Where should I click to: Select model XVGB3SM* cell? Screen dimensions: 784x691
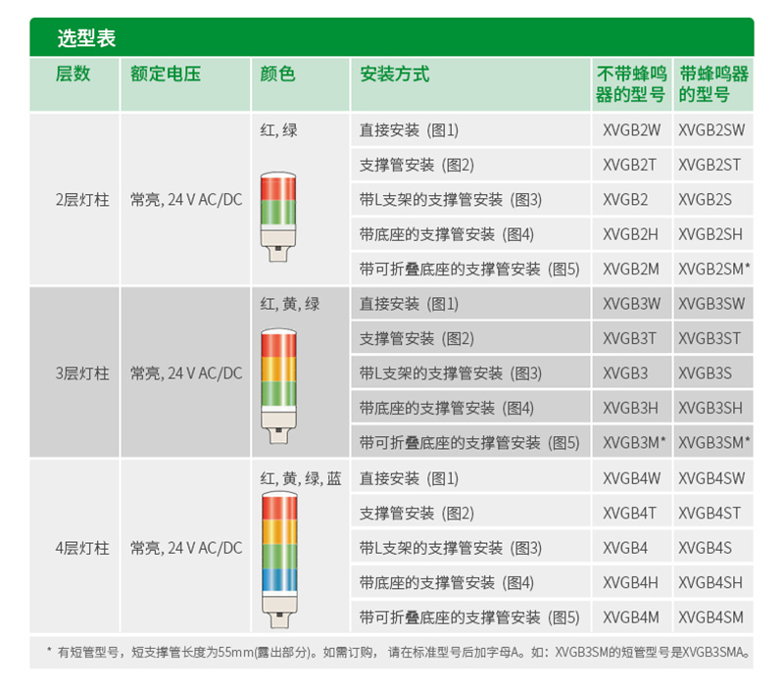714,442
